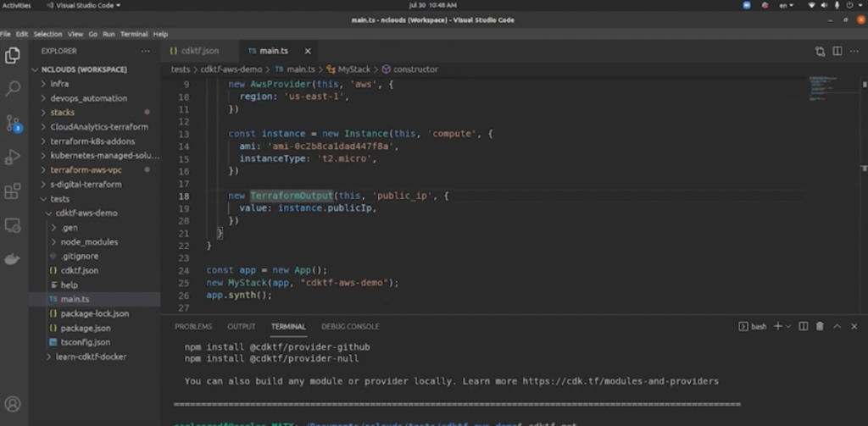The width and height of the screenshot is (868, 426).
Task: Open the Extensions view icon
Action: pos(12,191)
